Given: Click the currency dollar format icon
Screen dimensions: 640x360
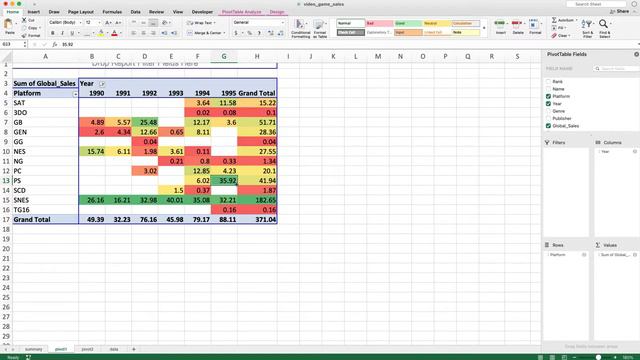Looking at the screenshot, I should click(x=236, y=33).
